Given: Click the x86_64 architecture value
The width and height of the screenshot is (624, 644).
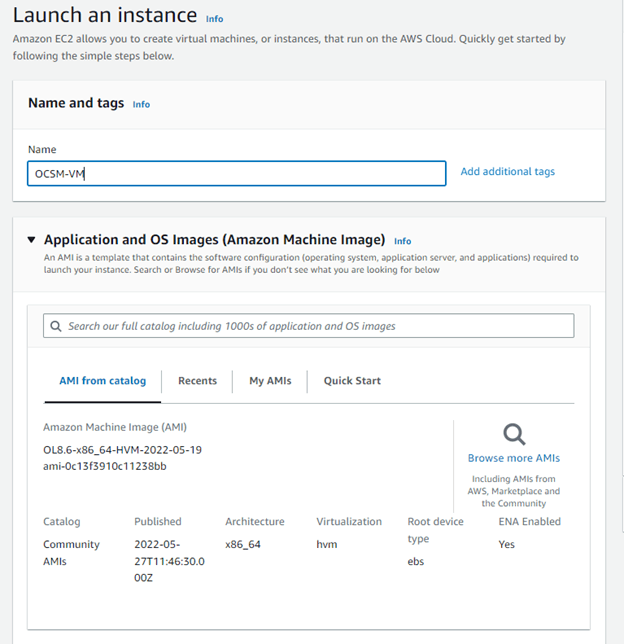Looking at the screenshot, I should (x=244, y=544).
